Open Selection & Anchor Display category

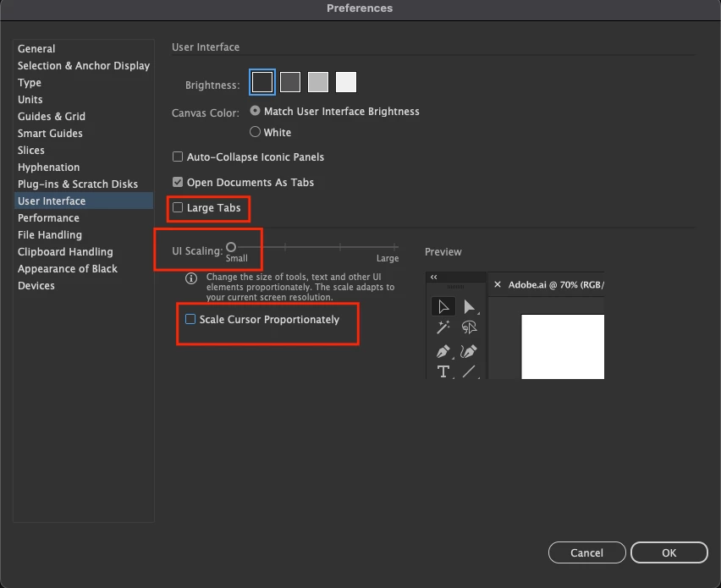(x=83, y=66)
